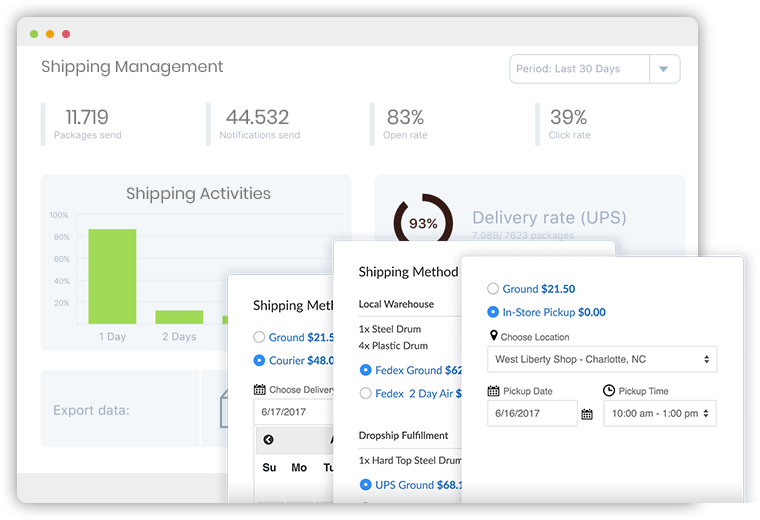Click the Pickup Date 6/16/2017 field

[532, 413]
